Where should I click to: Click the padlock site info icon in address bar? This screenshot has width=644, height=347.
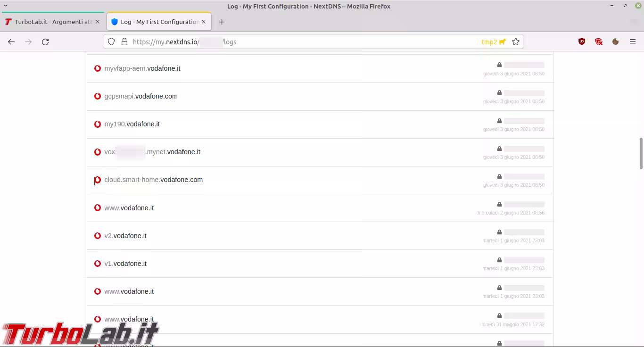(x=124, y=41)
